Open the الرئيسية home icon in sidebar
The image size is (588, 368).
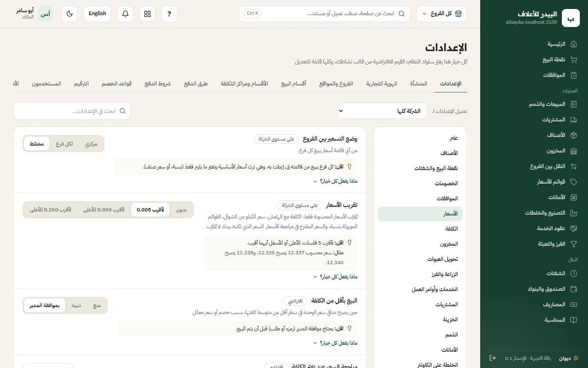click(x=574, y=44)
